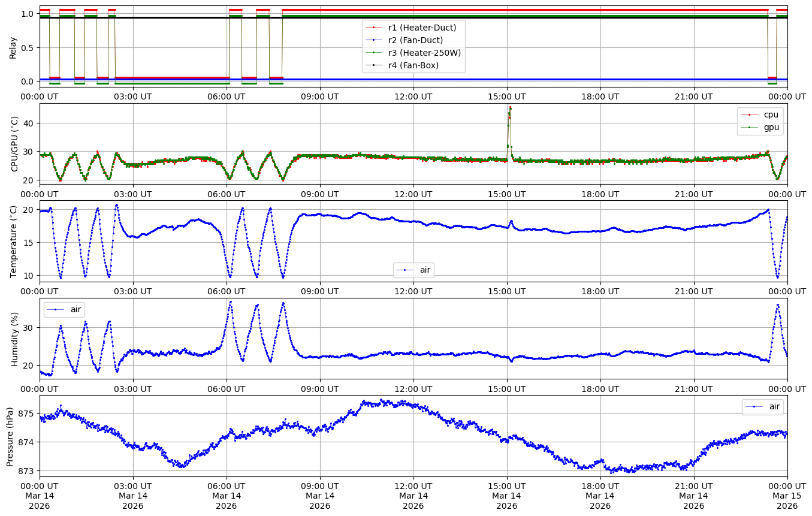Image resolution: width=812 pixels, height=516 pixels.
Task: Click the CPU/GPU (°C) y-axis label
Action: (x=13, y=144)
